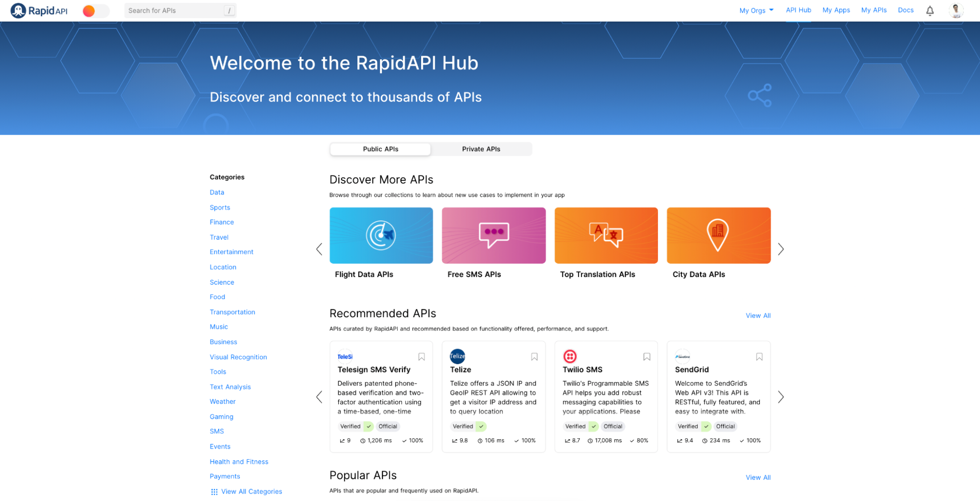
Task: Open the Weather category
Action: click(x=223, y=402)
